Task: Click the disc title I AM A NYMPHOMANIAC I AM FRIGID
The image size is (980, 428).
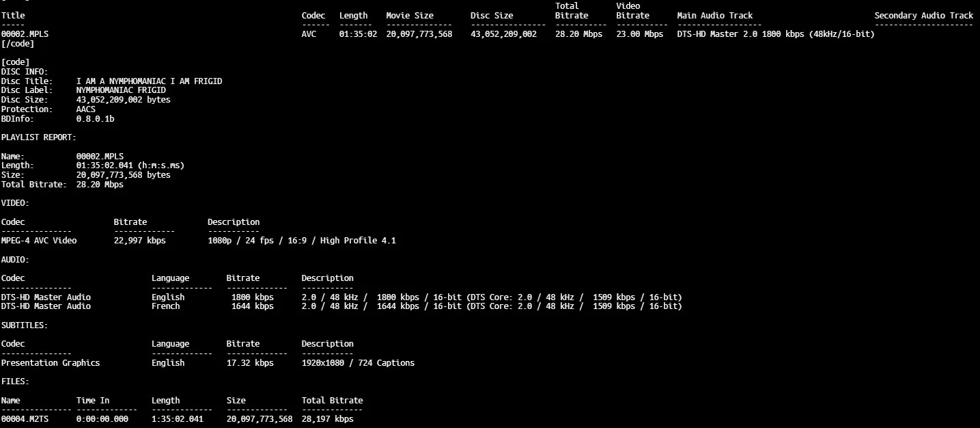Action: point(149,81)
